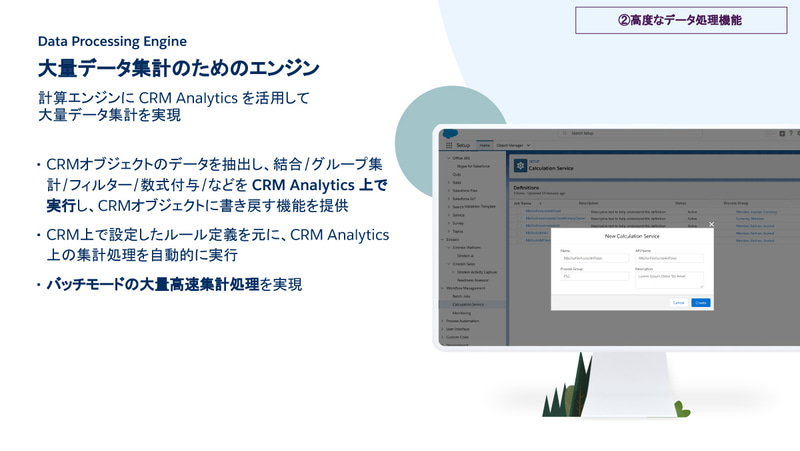Expand the Salesforce IoT tree node
Screen dimensions: 800x451
(449, 198)
